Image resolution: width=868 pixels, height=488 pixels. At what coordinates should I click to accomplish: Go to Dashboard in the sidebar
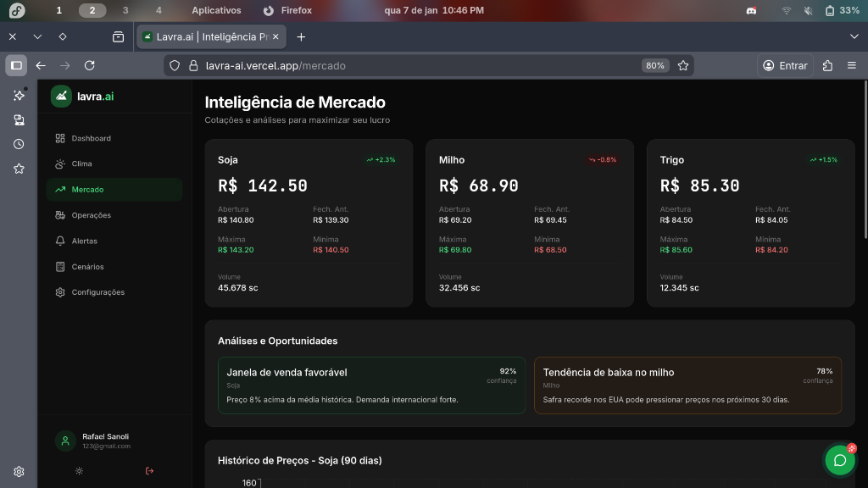[x=91, y=138]
